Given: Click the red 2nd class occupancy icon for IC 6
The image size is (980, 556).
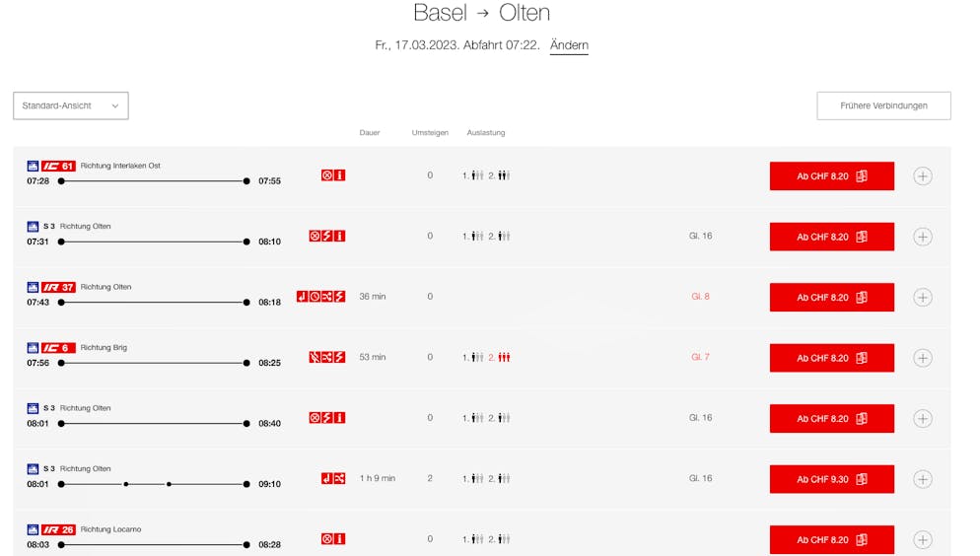Looking at the screenshot, I should (x=504, y=358).
